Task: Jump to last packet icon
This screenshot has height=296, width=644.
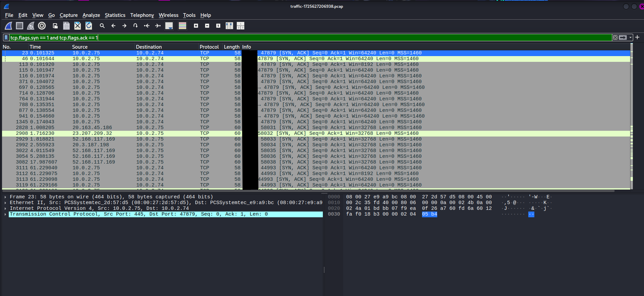Action: point(158,26)
